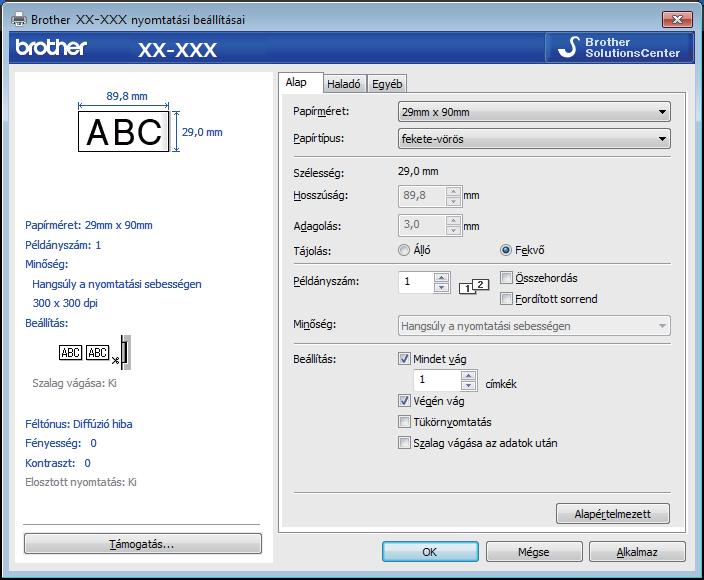Click Adagolás up arrow
Screen dimensions: 704x580
pyautogui.click(x=453, y=221)
